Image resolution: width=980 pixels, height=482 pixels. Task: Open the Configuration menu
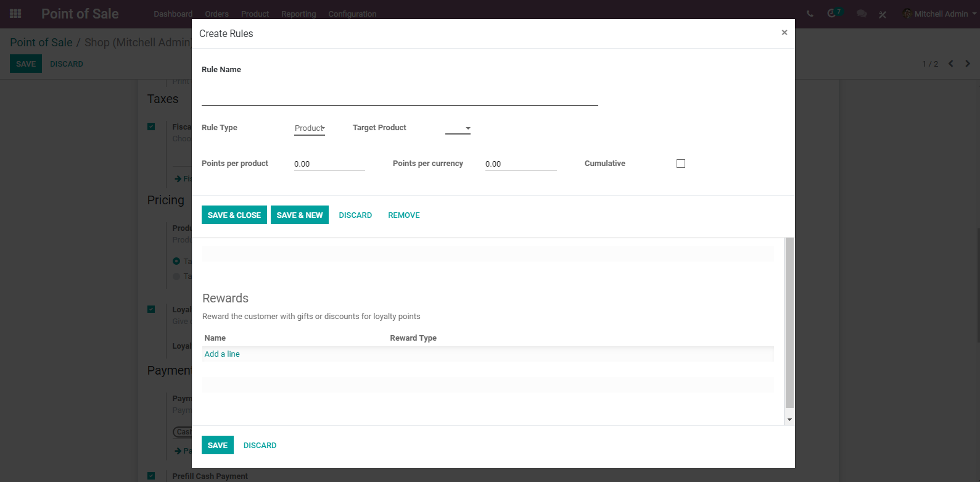coord(352,14)
